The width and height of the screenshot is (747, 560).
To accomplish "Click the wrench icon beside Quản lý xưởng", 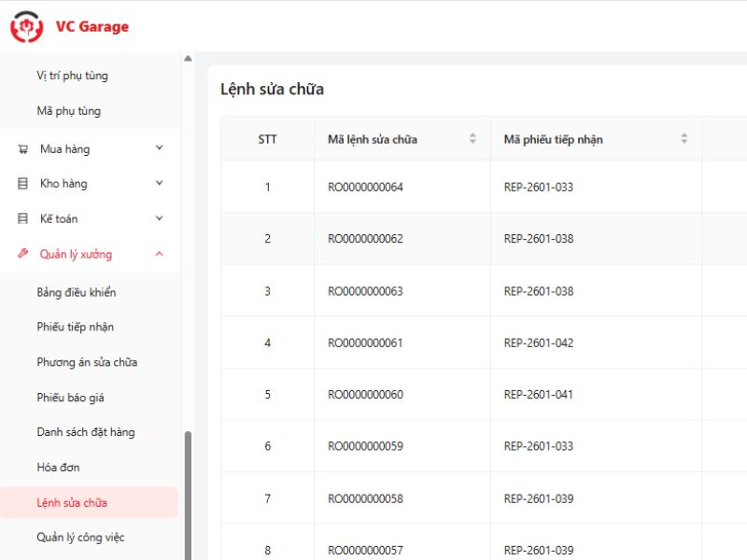I will point(23,254).
